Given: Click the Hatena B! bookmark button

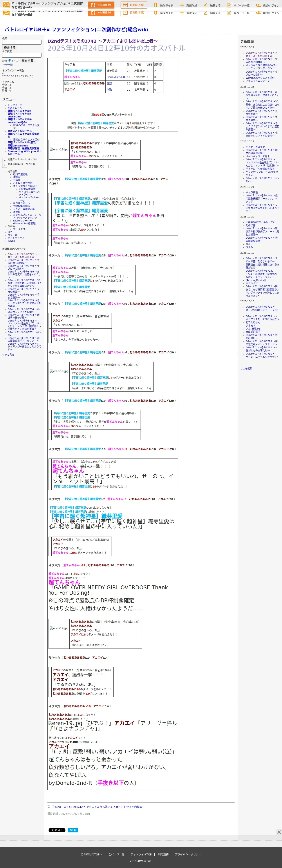Looking at the screenshot, I should pyautogui.click(x=73, y=830).
